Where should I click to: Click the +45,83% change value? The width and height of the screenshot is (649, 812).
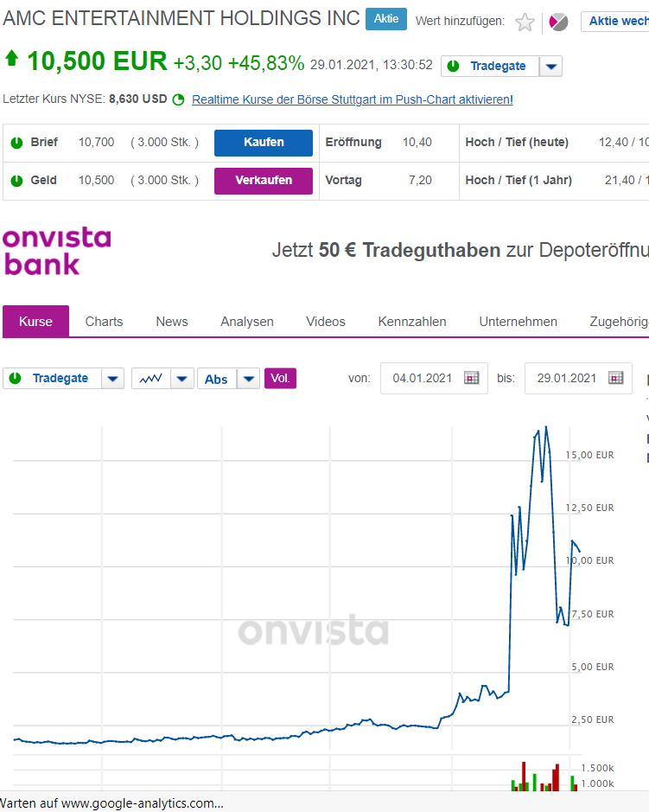[x=266, y=63]
